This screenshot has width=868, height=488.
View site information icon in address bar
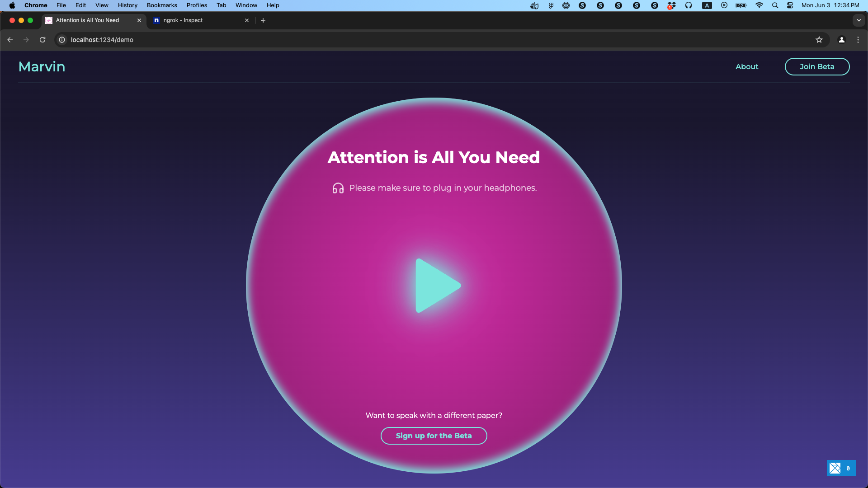coord(62,40)
